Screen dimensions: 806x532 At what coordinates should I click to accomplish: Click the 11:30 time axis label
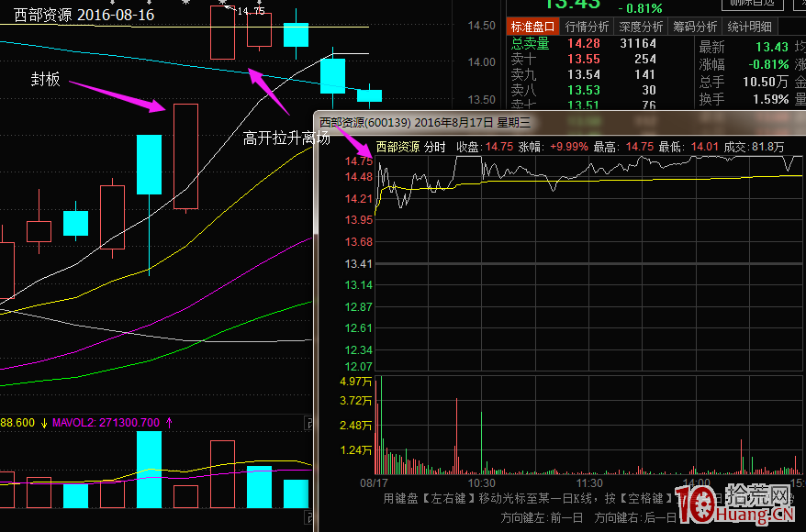pyautogui.click(x=589, y=483)
